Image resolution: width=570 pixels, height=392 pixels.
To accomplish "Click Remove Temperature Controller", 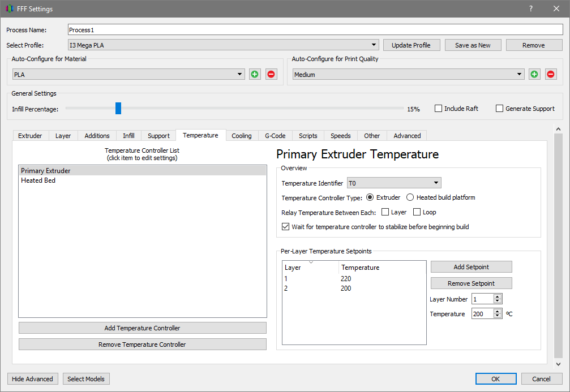I will [x=142, y=344].
